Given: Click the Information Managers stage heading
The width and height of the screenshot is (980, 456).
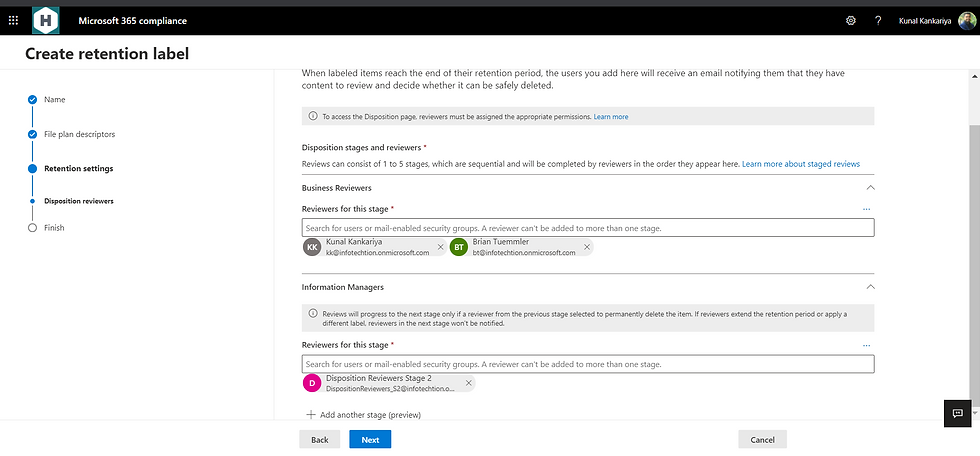Looking at the screenshot, I should point(342,287).
